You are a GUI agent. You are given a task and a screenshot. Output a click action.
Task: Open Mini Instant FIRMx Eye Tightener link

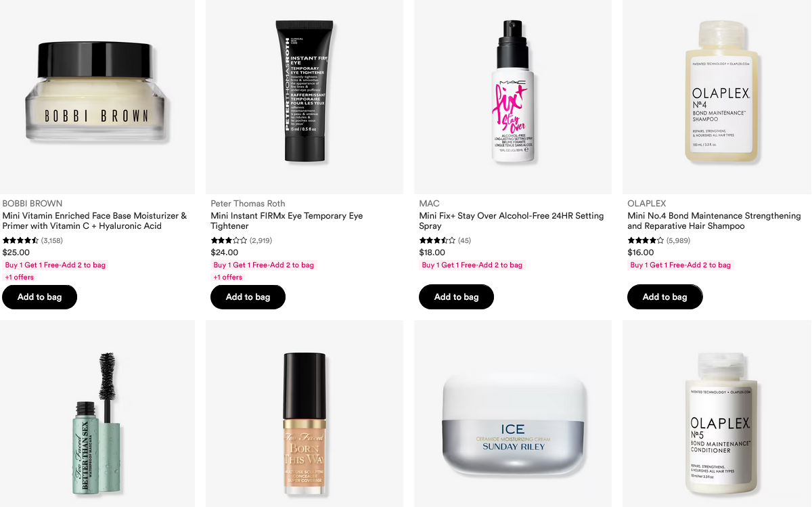[x=287, y=221]
